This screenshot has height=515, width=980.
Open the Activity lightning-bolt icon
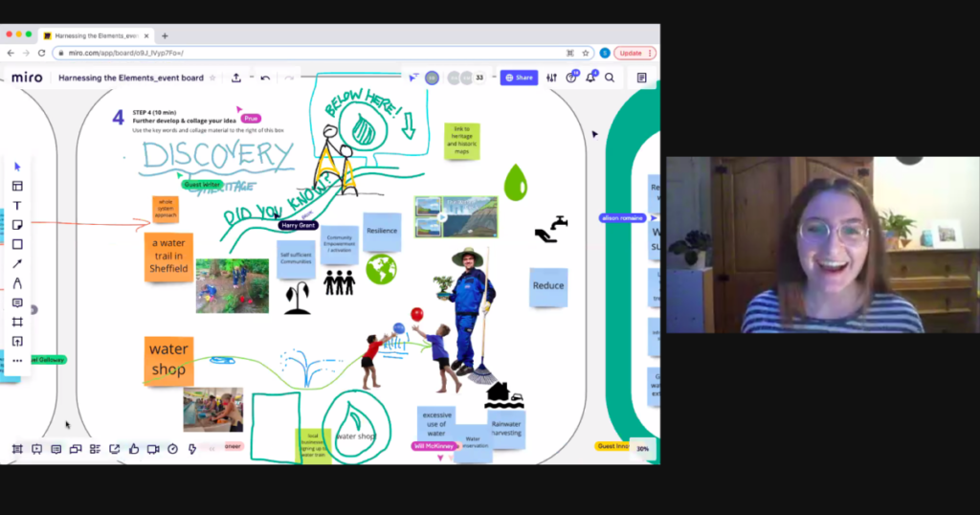(x=191, y=449)
